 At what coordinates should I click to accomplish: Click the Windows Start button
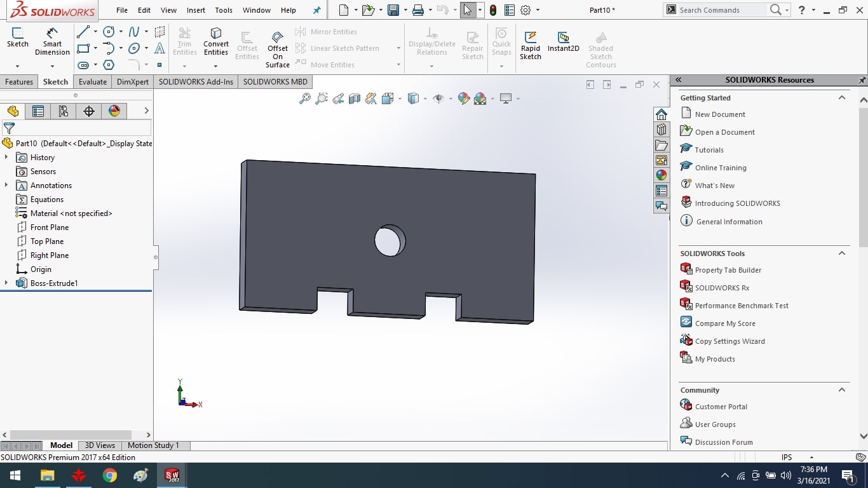click(x=15, y=475)
